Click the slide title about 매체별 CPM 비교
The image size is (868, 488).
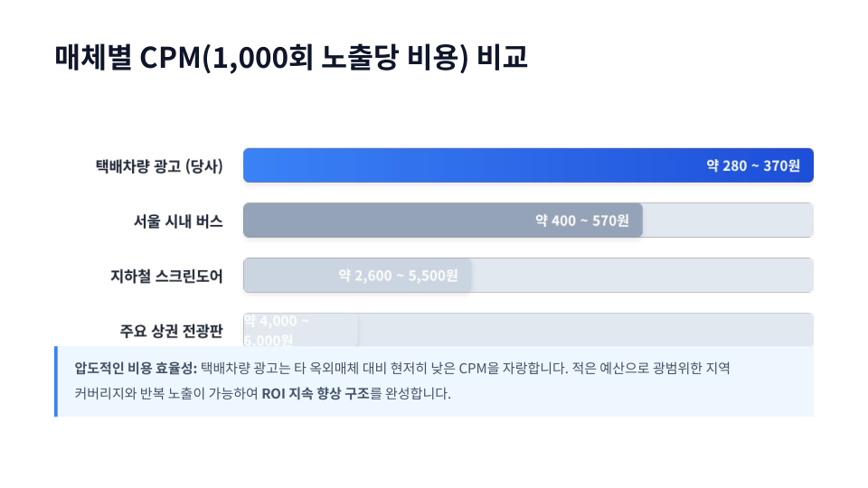click(291, 58)
